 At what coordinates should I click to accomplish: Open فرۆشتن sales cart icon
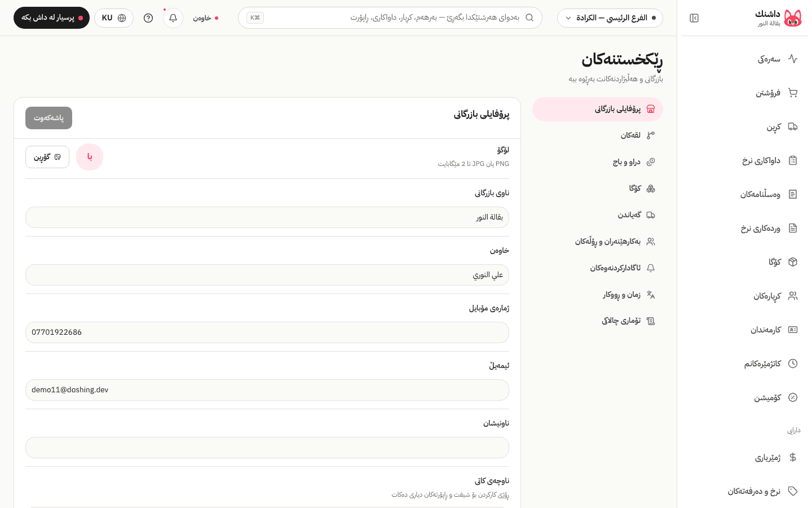tap(793, 93)
